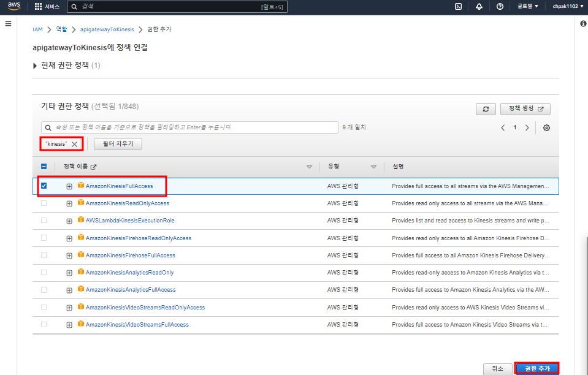The width and height of the screenshot is (588, 375).
Task: Click the policy icon of AWSLambdaKinesisExecutionRole
Action: tap(80, 220)
